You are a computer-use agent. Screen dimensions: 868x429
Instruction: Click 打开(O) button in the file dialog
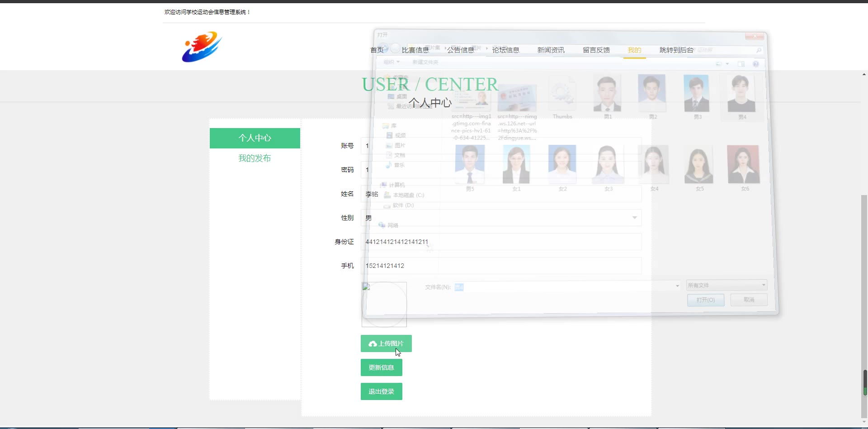[706, 300]
